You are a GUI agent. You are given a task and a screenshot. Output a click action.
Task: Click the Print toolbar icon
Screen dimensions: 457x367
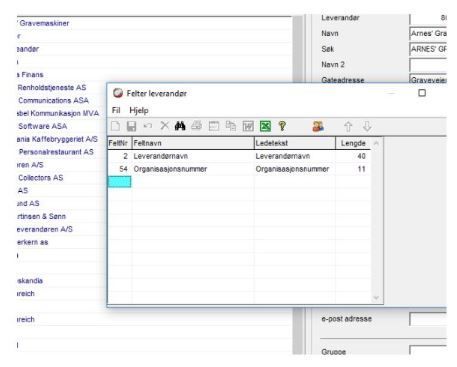[x=197, y=126]
